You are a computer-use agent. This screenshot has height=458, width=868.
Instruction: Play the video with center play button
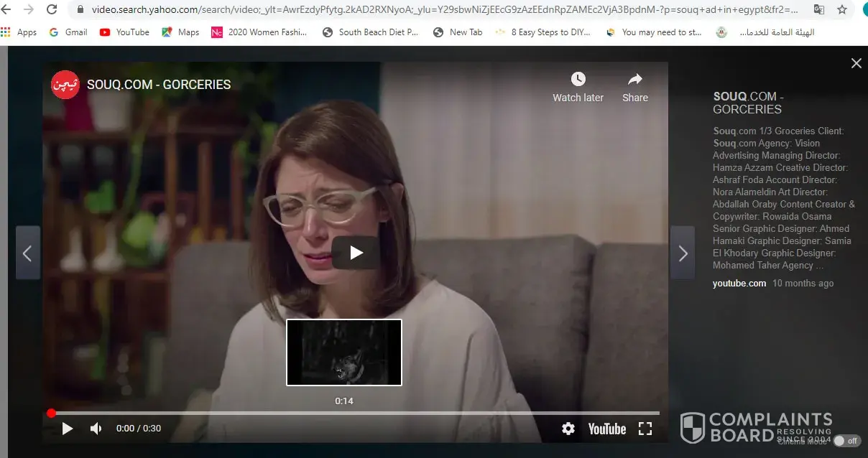point(356,253)
